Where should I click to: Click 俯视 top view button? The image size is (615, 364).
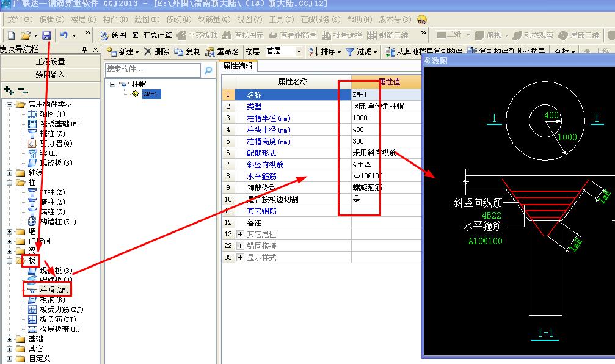pyautogui.click(x=489, y=35)
